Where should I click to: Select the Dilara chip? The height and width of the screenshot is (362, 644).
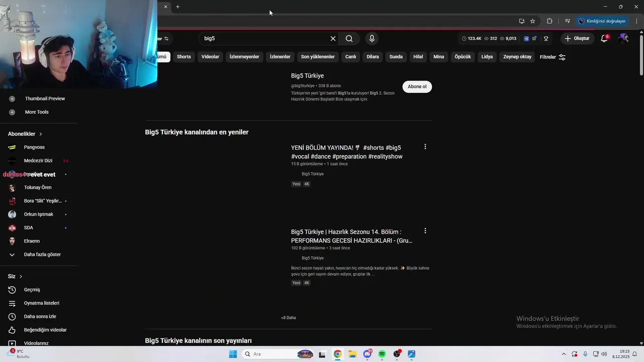click(373, 57)
